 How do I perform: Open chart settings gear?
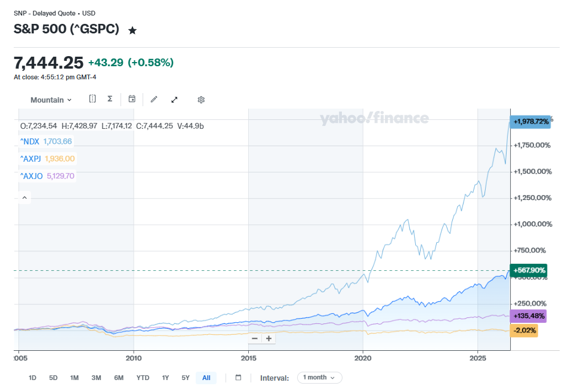[201, 100]
